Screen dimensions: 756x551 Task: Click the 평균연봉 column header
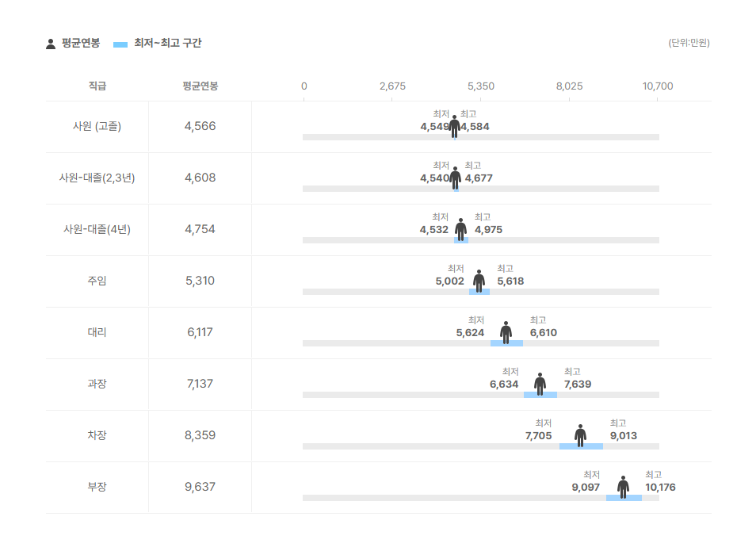tap(200, 86)
